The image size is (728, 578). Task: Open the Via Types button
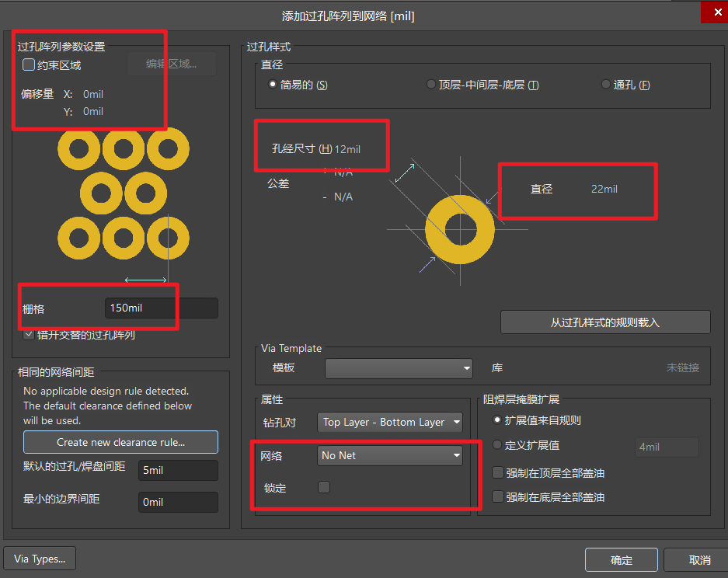point(40,559)
